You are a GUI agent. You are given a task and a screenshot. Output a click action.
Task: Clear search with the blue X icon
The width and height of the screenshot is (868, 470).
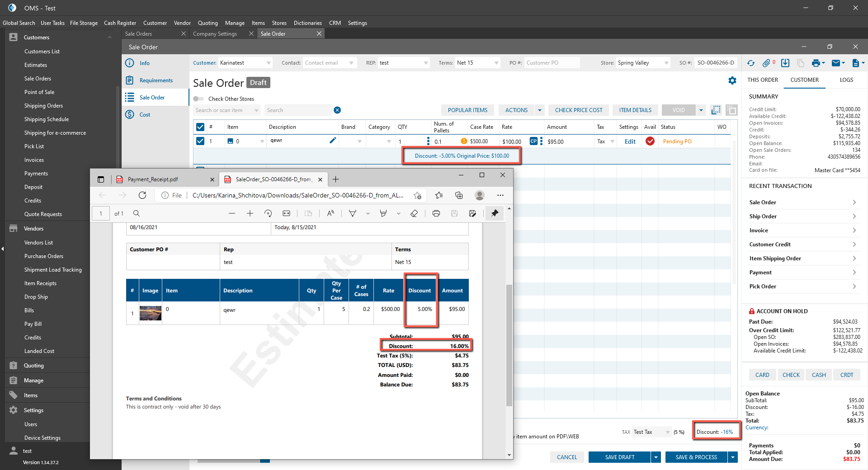click(337, 110)
